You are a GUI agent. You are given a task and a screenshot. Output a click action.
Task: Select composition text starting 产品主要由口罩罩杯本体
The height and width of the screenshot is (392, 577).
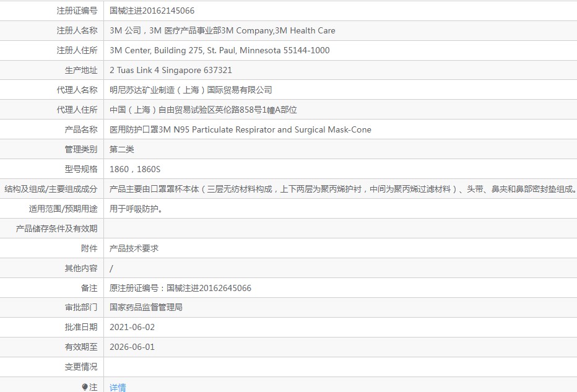(343, 189)
